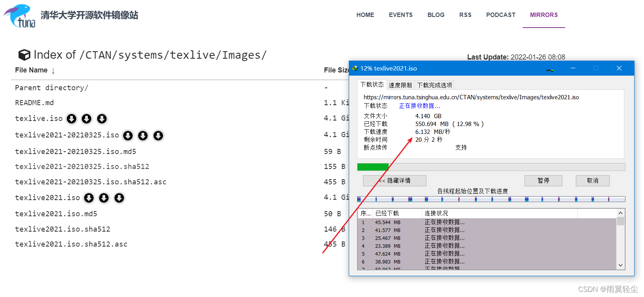The image size is (644, 297).
Task: Click the green arrow tray icon in title bar
Action: coord(550,70)
